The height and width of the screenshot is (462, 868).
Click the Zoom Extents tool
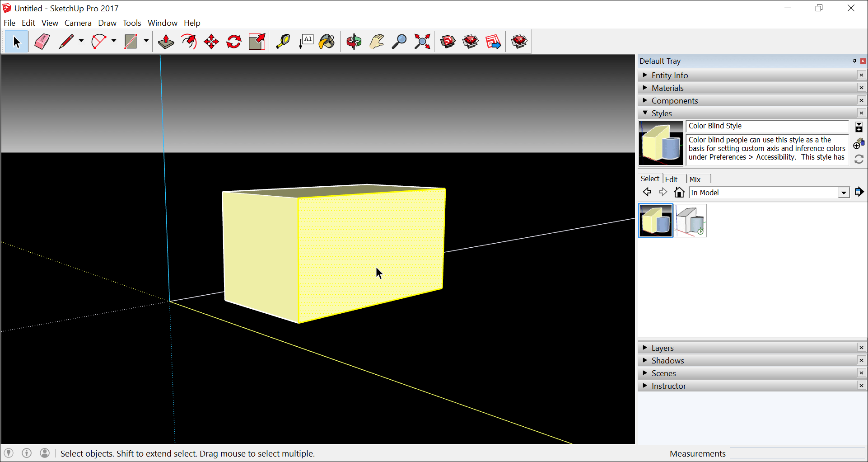(423, 42)
